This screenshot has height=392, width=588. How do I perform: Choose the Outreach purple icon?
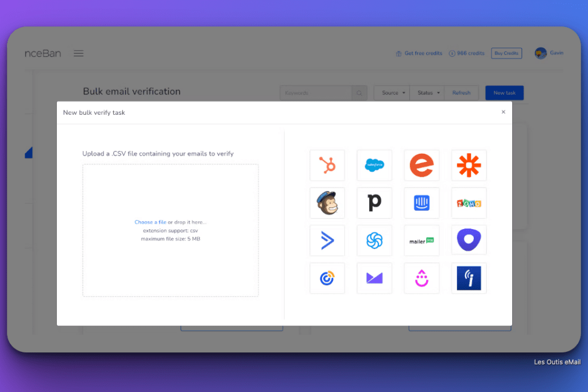click(469, 240)
